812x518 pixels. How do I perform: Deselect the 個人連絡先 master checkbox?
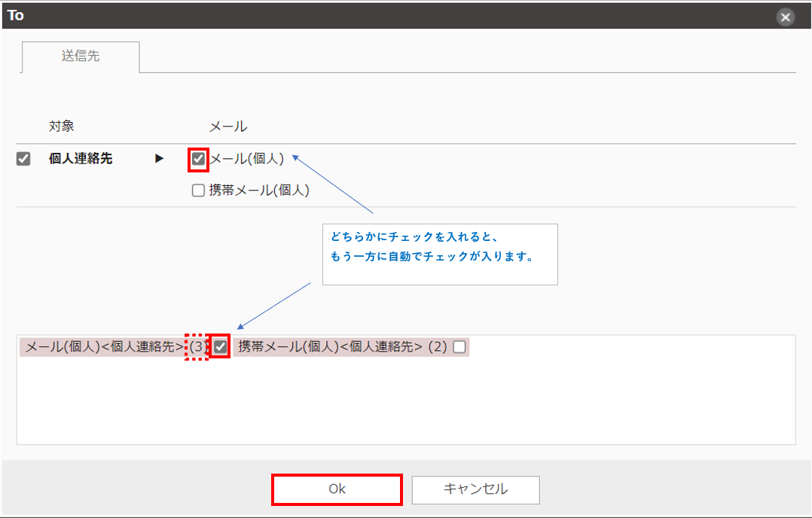click(23, 159)
